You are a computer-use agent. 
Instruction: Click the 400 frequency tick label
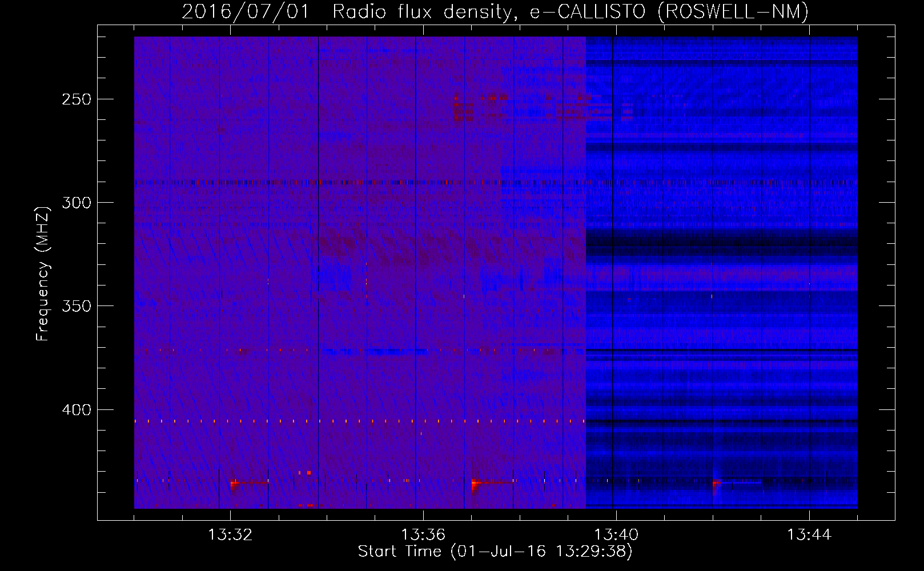tap(77, 410)
